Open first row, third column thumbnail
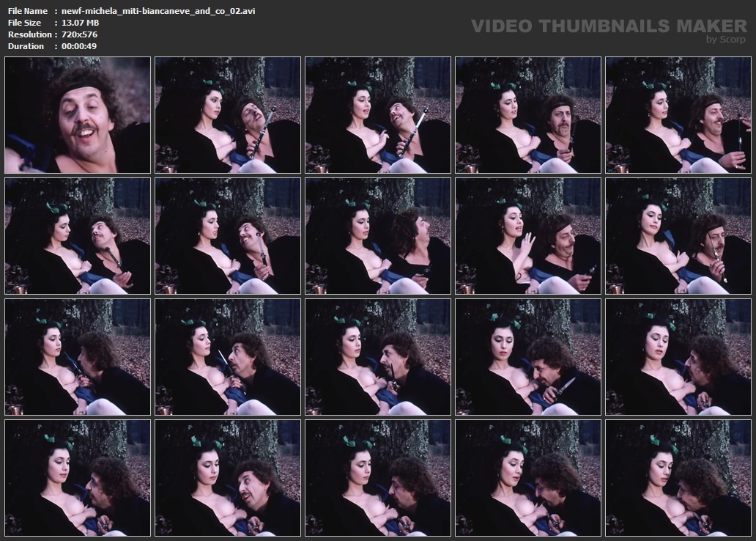Image resolution: width=756 pixels, height=541 pixels. coord(378,115)
